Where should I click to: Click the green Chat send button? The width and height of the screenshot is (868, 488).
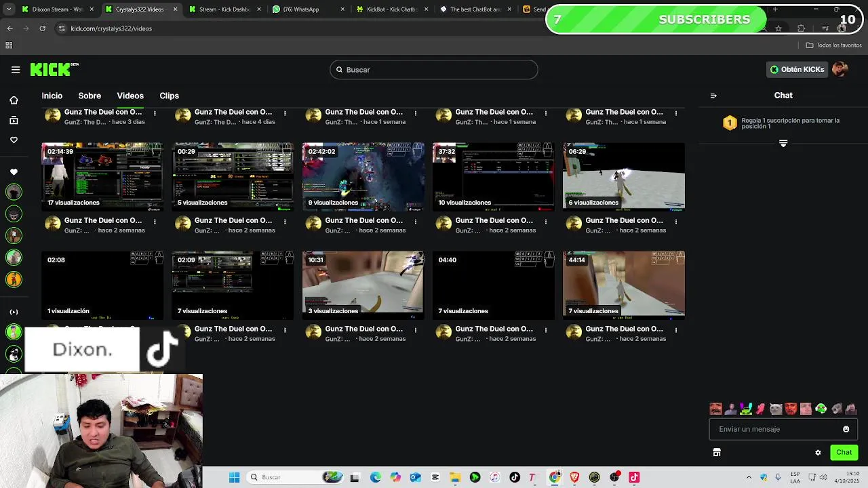pos(844,453)
